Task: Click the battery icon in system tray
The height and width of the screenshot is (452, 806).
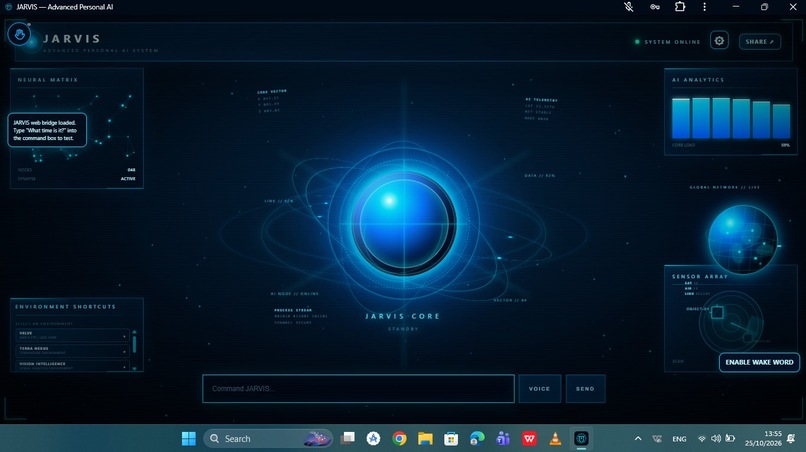Action: [730, 439]
